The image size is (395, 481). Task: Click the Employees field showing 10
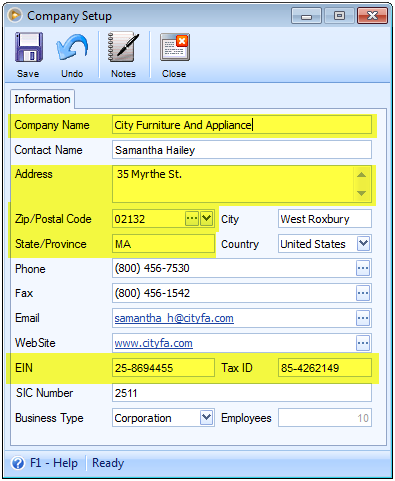[325, 417]
